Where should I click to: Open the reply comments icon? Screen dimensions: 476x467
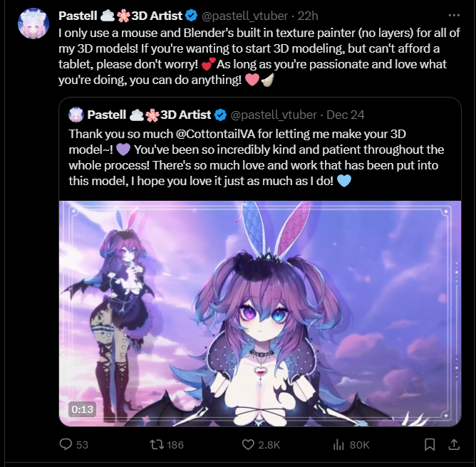pyautogui.click(x=66, y=444)
